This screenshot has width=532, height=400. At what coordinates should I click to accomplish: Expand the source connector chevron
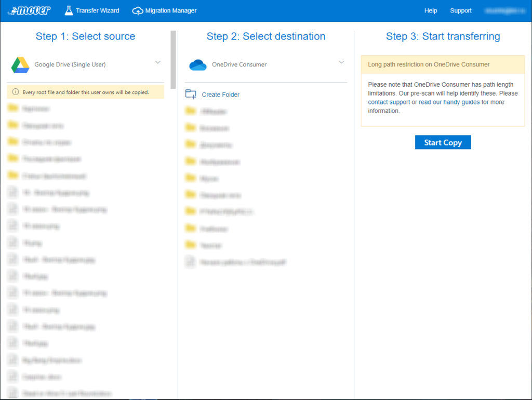click(x=158, y=62)
